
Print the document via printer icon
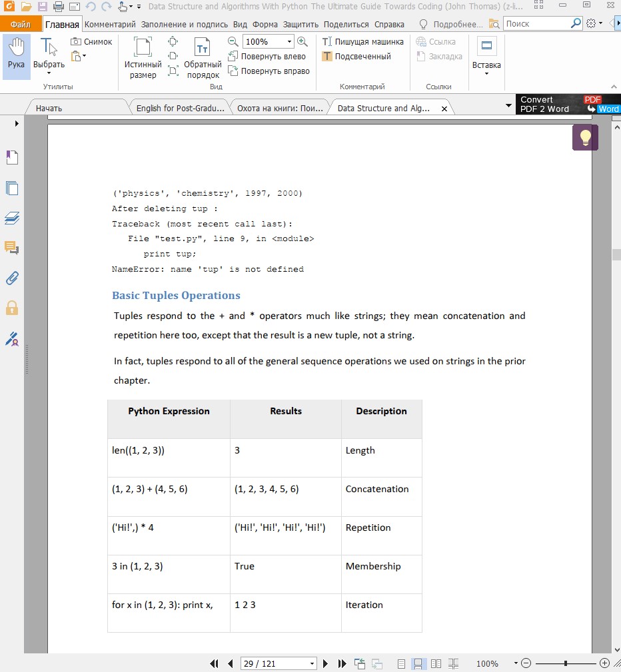[59, 7]
